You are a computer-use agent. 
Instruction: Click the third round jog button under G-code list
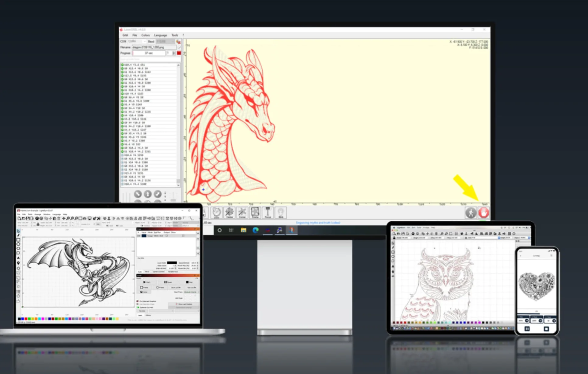tap(157, 194)
